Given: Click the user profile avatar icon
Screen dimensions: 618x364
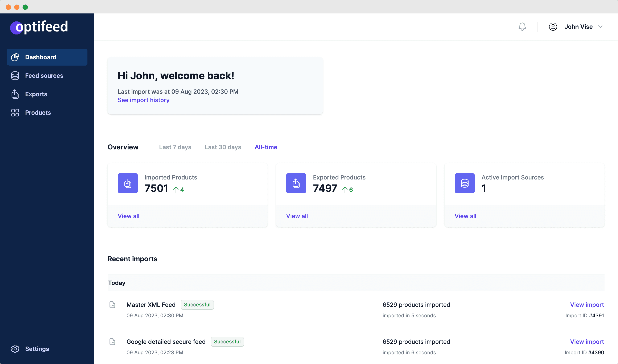Looking at the screenshot, I should click(x=553, y=26).
